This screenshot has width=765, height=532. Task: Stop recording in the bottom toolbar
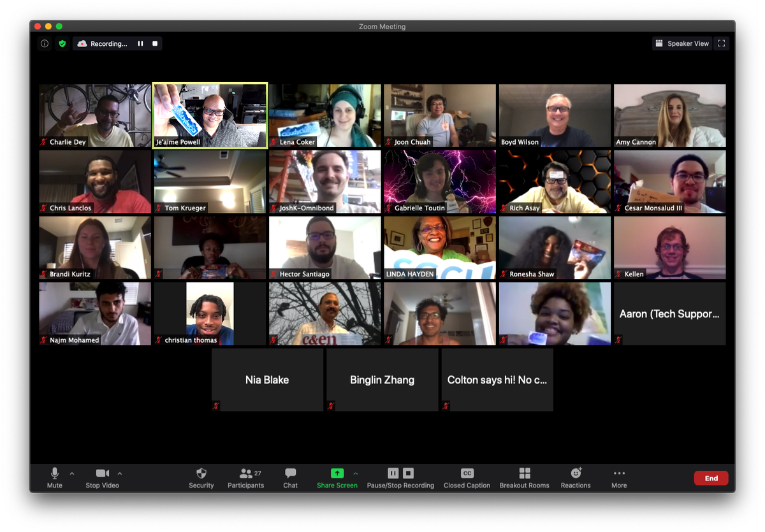pos(409,473)
